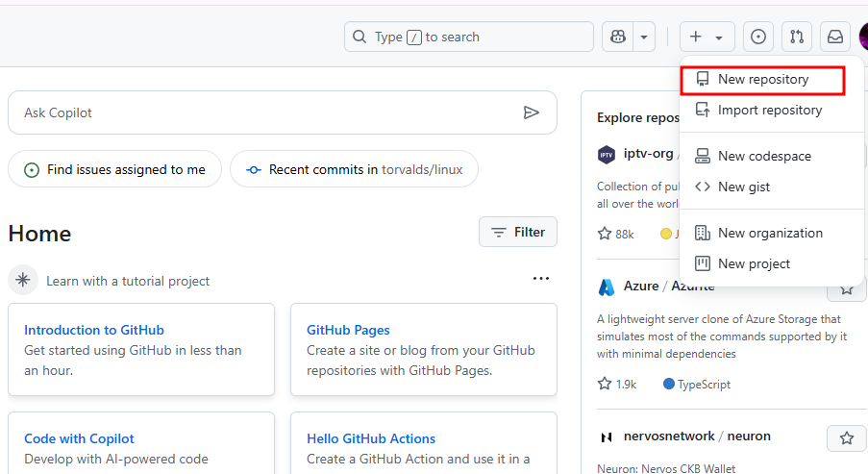Star the nervosnetwork / neuron repository
868x474 pixels.
[846, 438]
